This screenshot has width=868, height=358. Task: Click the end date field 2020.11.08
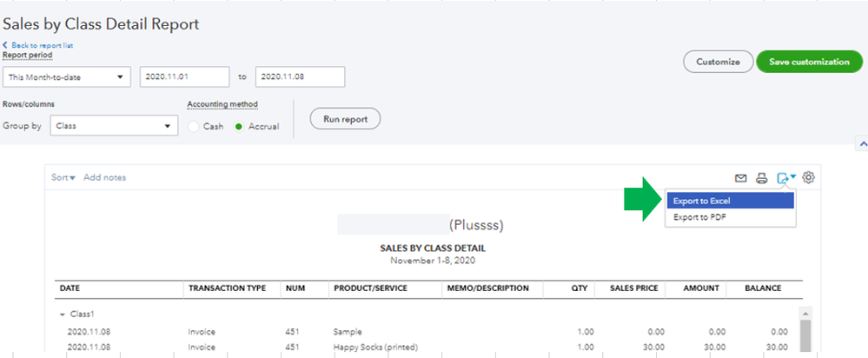pyautogui.click(x=300, y=77)
